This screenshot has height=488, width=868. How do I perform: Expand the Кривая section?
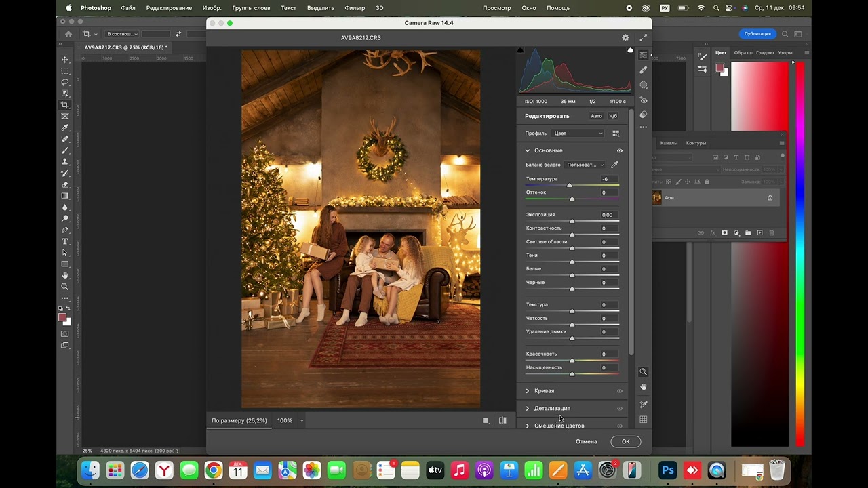(528, 391)
